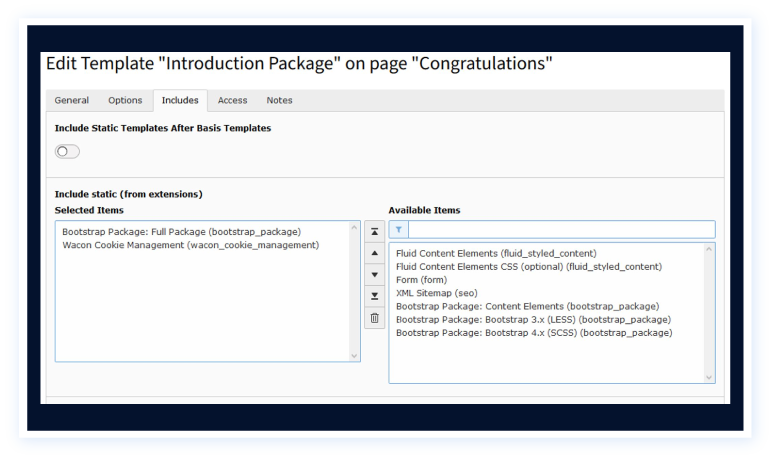Select Wacon Cookie Management in Selected Items
This screenshot has width=770, height=456.
point(190,245)
